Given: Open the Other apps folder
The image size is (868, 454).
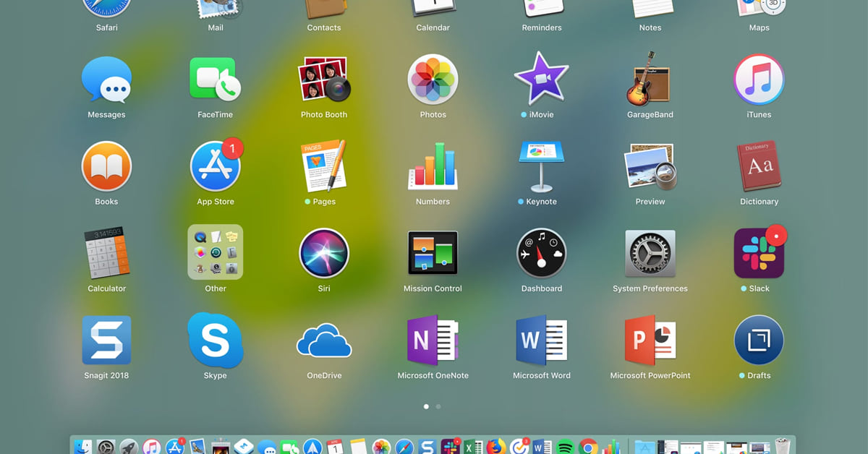Looking at the screenshot, I should click(215, 252).
